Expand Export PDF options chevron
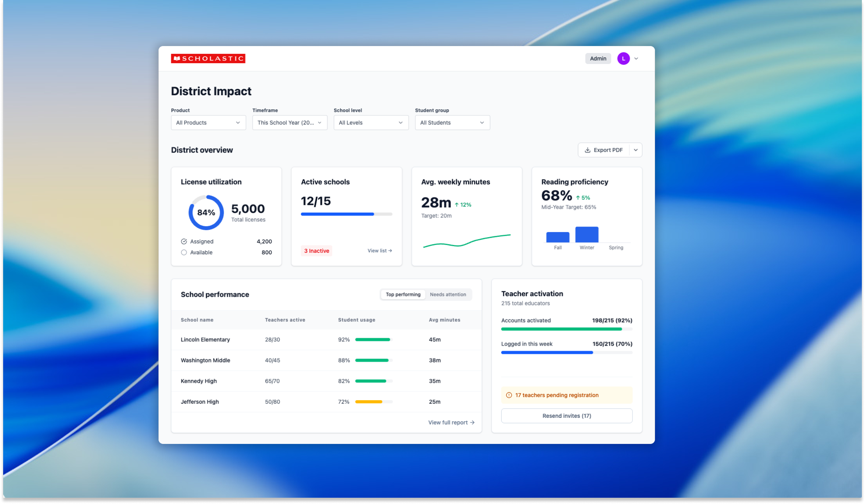865x504 pixels. pyautogui.click(x=635, y=150)
